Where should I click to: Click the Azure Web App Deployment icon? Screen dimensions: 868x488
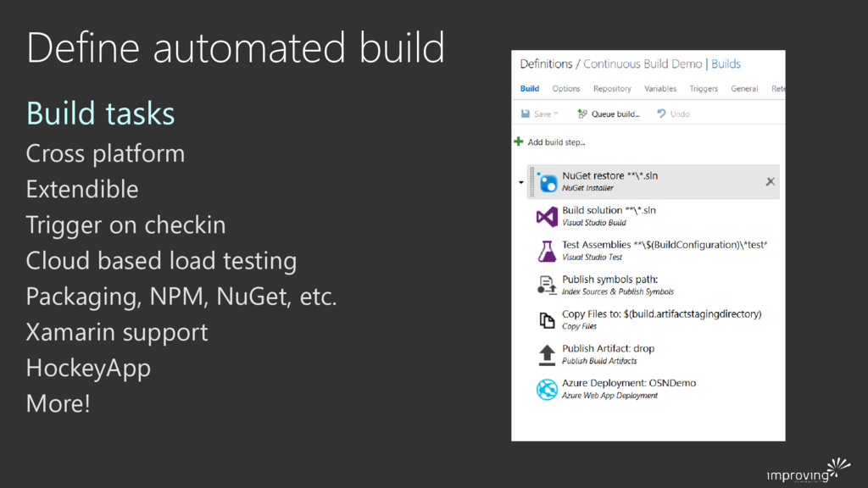pyautogui.click(x=547, y=390)
